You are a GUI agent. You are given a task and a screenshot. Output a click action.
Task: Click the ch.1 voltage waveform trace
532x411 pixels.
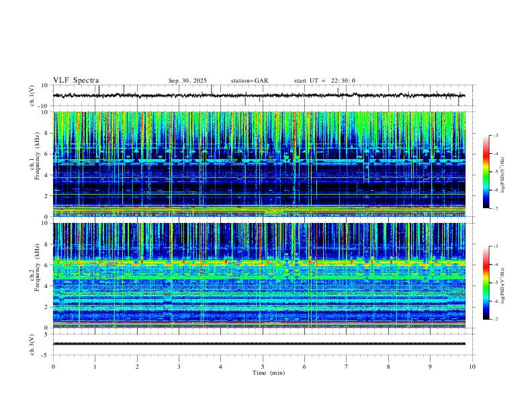(259, 95)
